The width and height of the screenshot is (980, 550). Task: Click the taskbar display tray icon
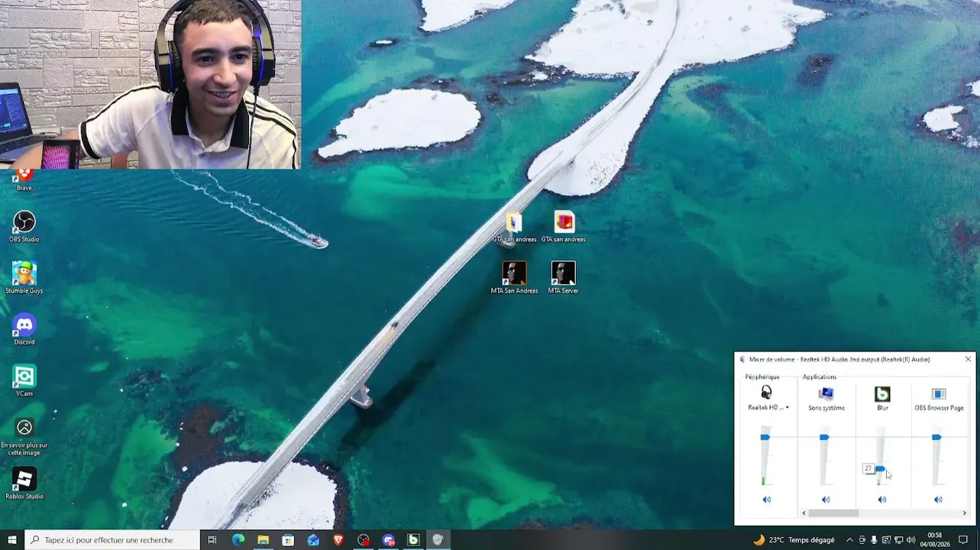[886, 540]
